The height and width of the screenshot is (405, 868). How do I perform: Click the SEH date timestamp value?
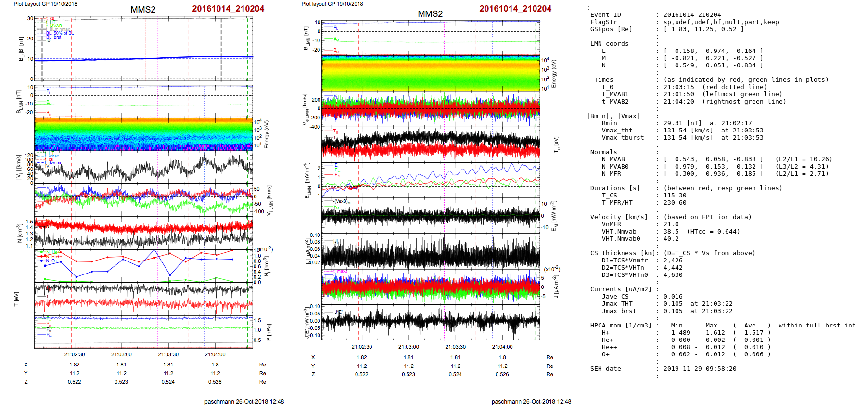[700, 369]
